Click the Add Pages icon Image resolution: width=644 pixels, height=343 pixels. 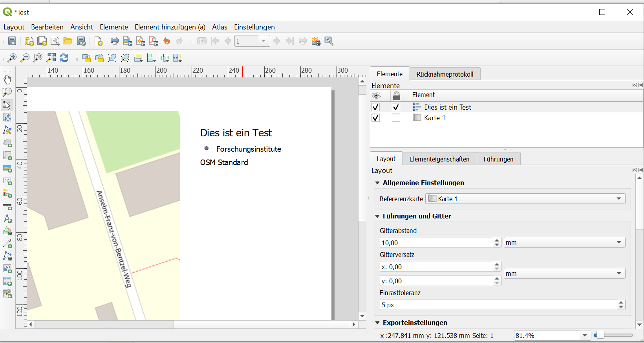click(99, 41)
